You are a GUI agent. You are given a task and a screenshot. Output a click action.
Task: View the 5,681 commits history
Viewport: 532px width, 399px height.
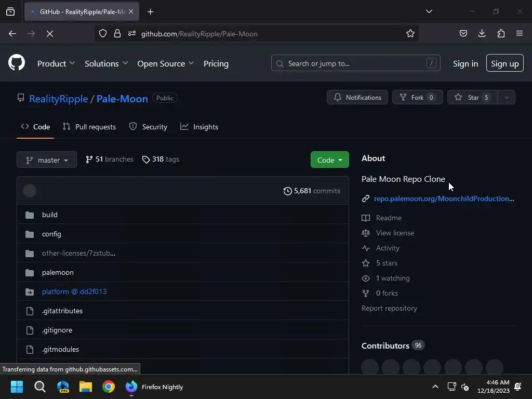(312, 191)
